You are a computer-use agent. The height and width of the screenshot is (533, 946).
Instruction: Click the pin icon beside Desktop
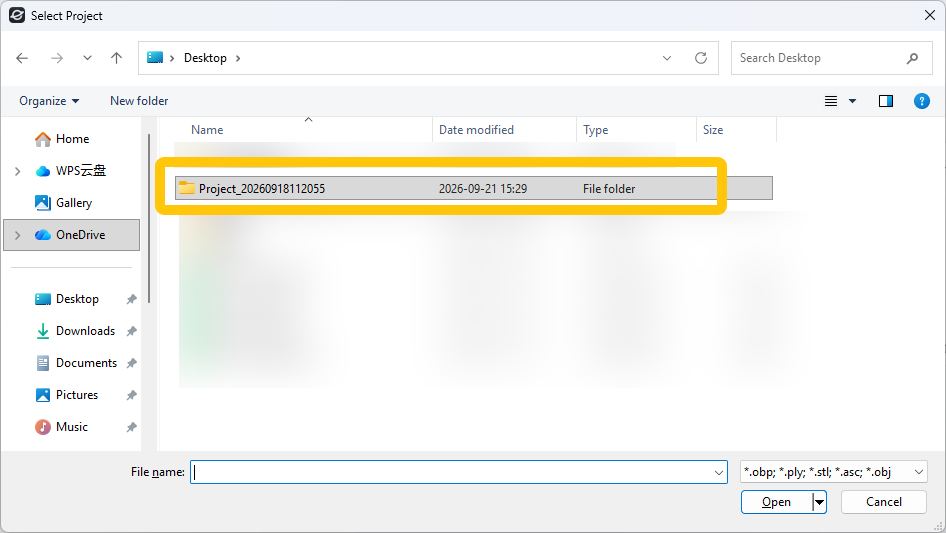point(132,299)
